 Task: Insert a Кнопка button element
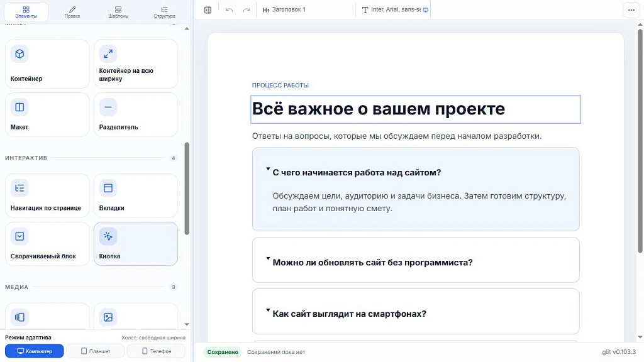coord(136,244)
